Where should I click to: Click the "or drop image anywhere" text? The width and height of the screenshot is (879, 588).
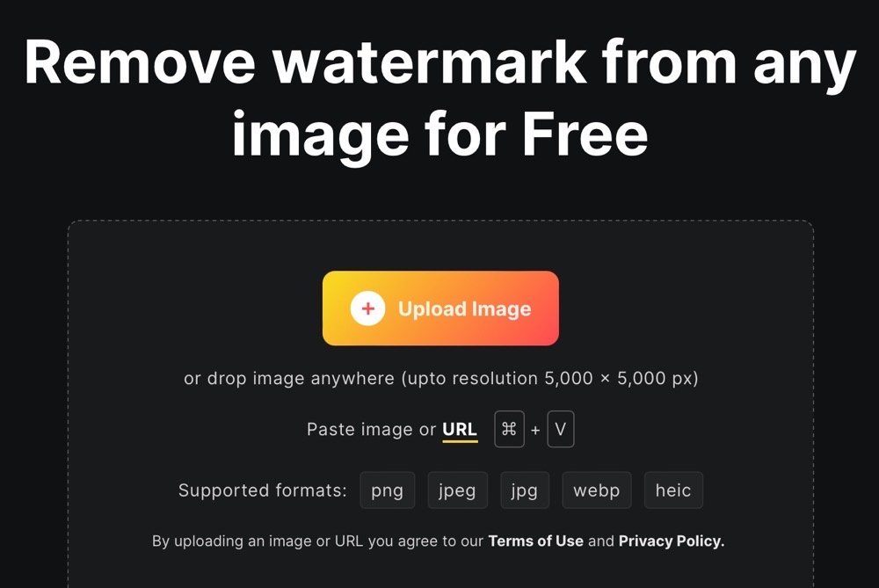coord(288,378)
